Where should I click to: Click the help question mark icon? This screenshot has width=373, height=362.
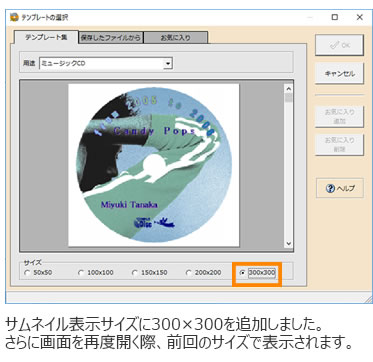(x=330, y=189)
